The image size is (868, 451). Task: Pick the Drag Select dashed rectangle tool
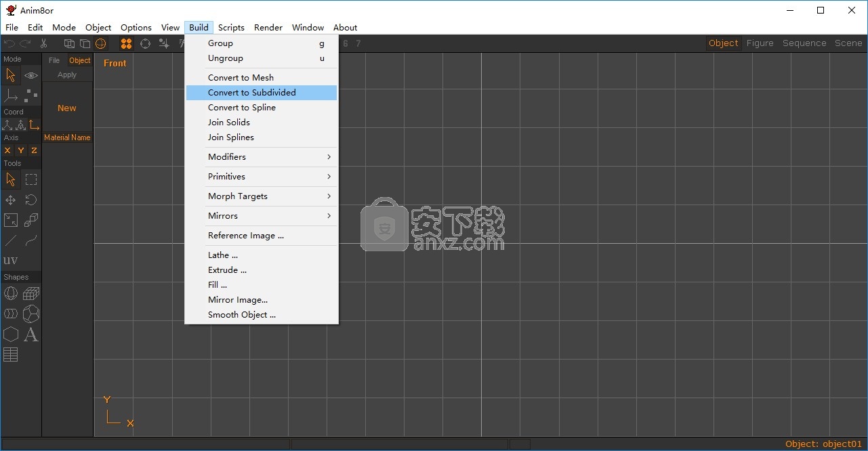click(31, 179)
